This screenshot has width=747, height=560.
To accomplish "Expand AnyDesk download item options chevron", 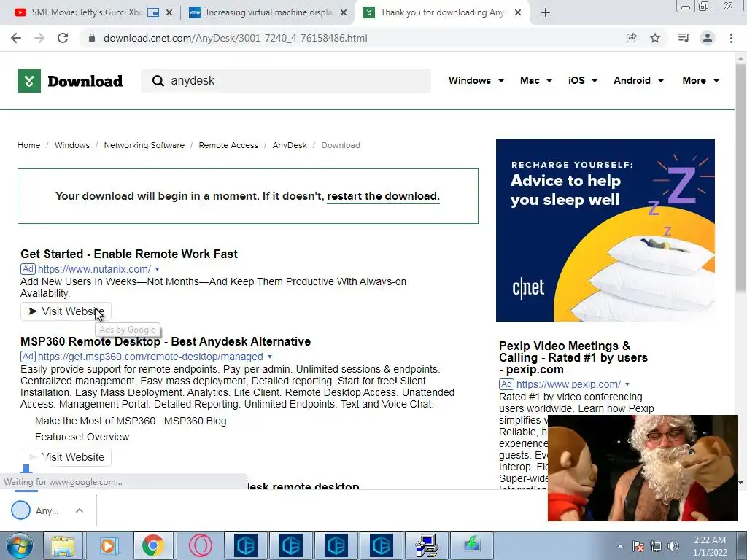I will click(80, 510).
